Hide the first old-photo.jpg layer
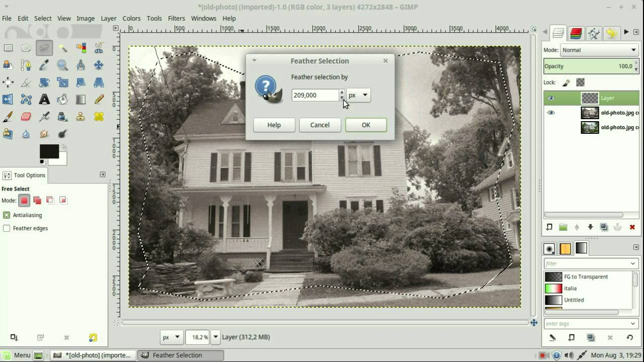The image size is (644, 362). pyautogui.click(x=551, y=113)
